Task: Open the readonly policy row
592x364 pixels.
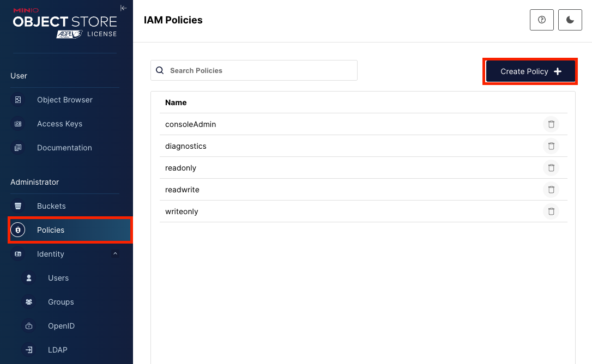Action: [363, 168]
